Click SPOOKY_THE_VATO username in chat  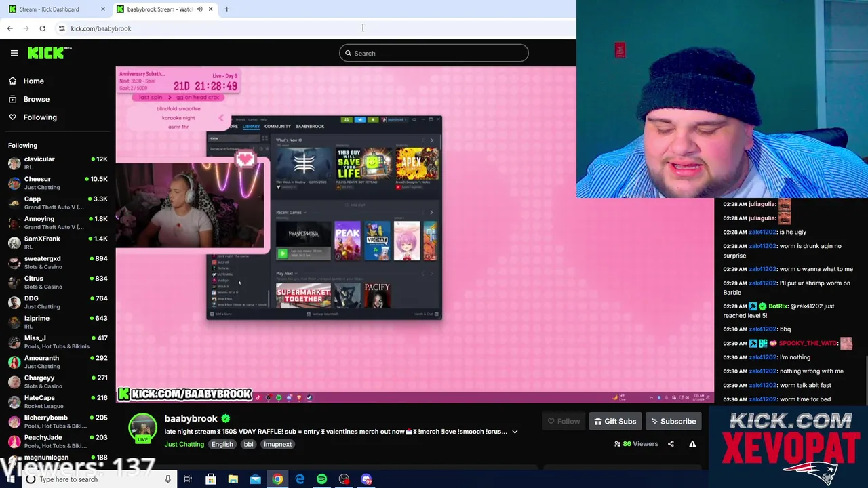coord(809,343)
